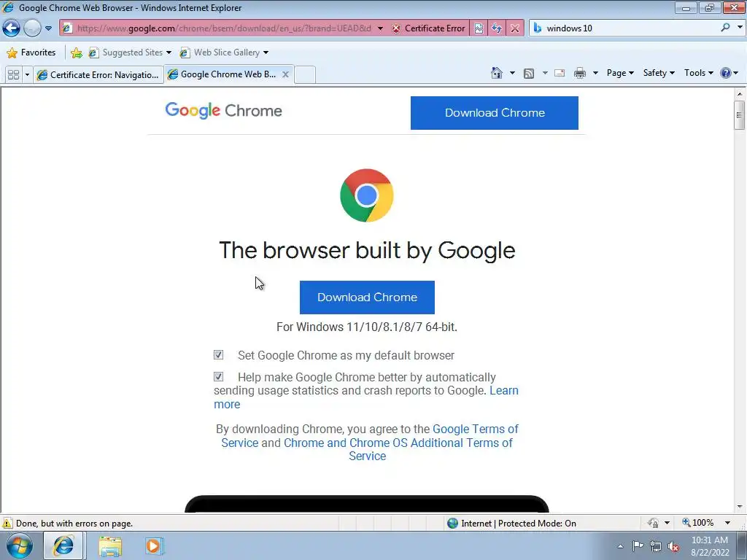Click the Read Mail envelope icon

click(560, 73)
